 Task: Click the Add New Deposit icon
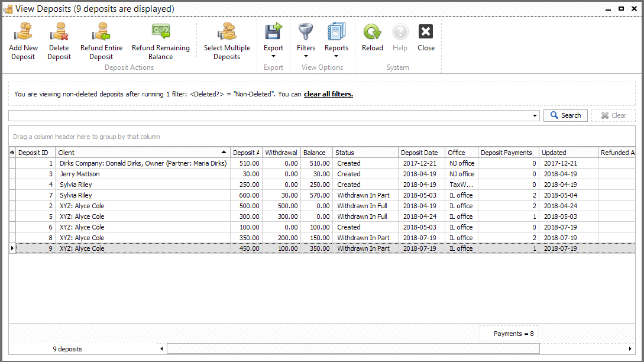click(24, 31)
